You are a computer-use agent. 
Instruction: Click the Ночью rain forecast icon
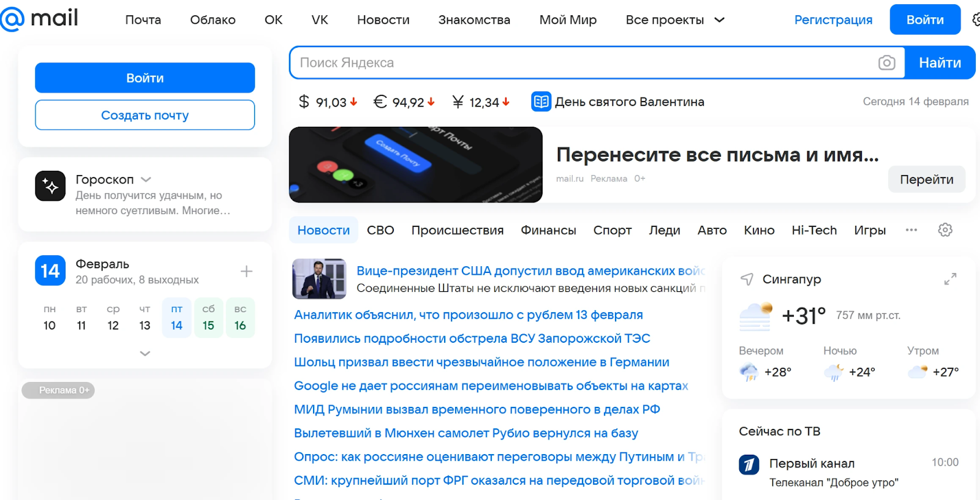[x=834, y=371]
